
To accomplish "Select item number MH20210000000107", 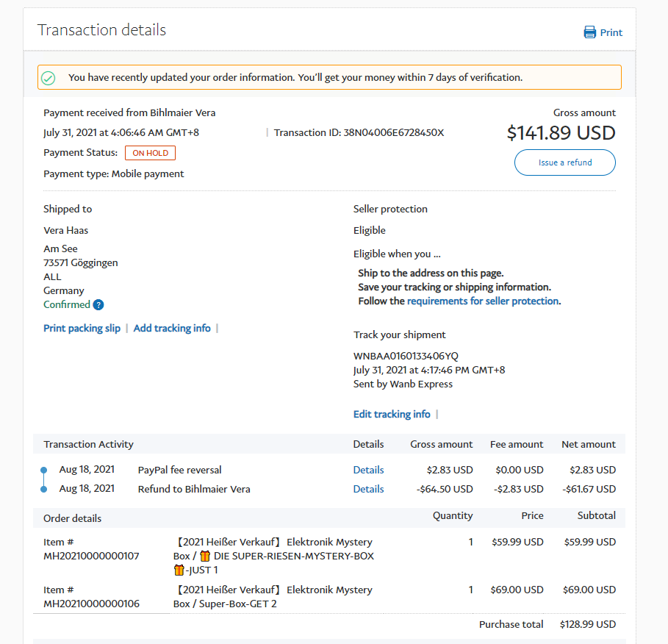I will [x=91, y=556].
